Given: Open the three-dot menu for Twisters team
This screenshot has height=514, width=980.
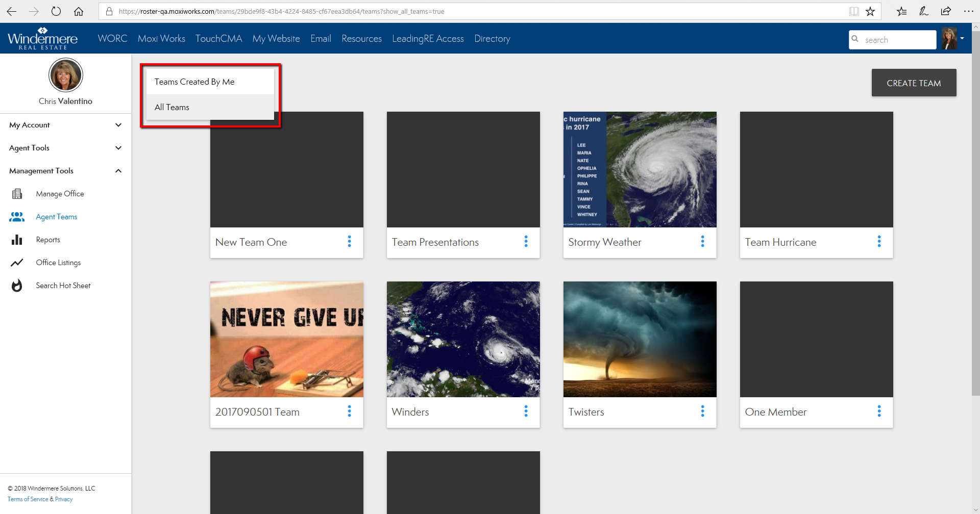Looking at the screenshot, I should [x=702, y=412].
